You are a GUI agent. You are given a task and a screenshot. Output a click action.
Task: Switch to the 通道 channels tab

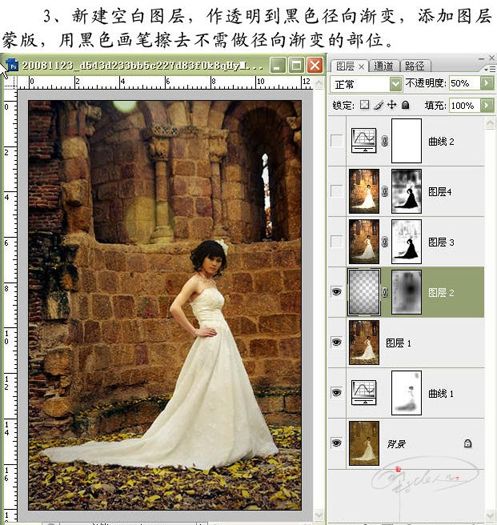383,66
